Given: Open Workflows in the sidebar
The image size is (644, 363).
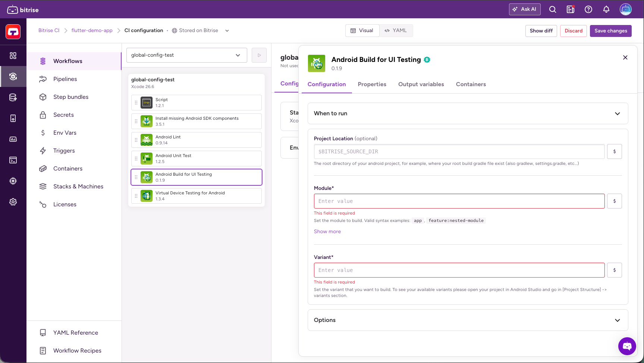Looking at the screenshot, I should click(74, 61).
